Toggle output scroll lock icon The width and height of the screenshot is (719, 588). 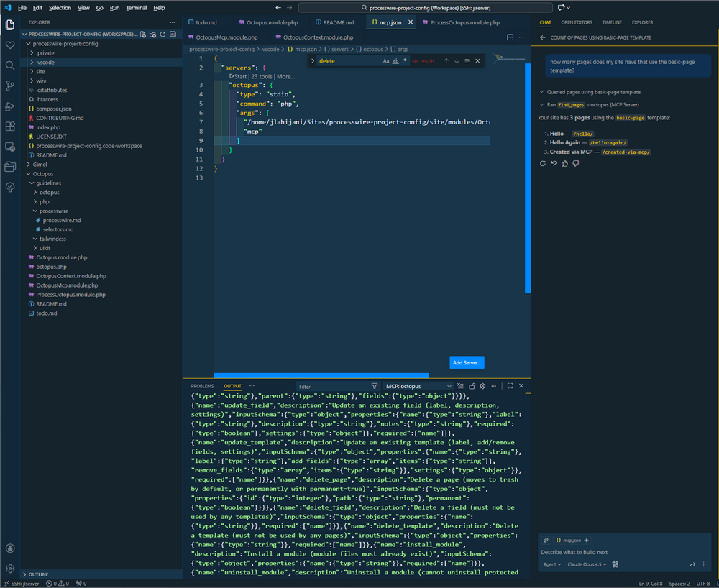tap(472, 386)
